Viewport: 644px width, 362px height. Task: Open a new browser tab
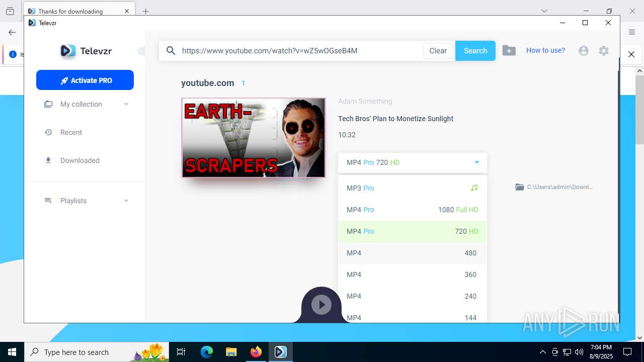(145, 11)
